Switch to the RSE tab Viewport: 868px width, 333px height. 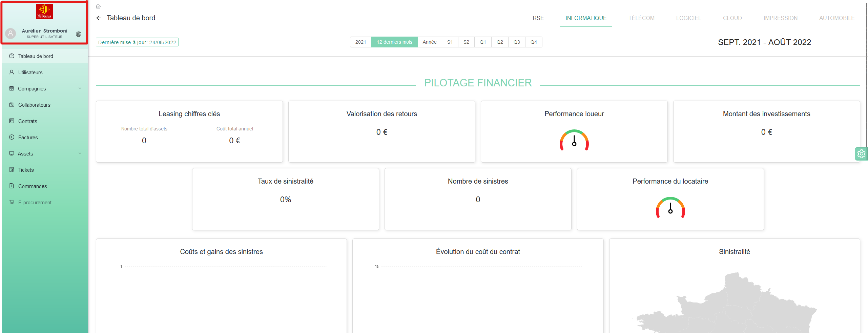click(x=538, y=18)
